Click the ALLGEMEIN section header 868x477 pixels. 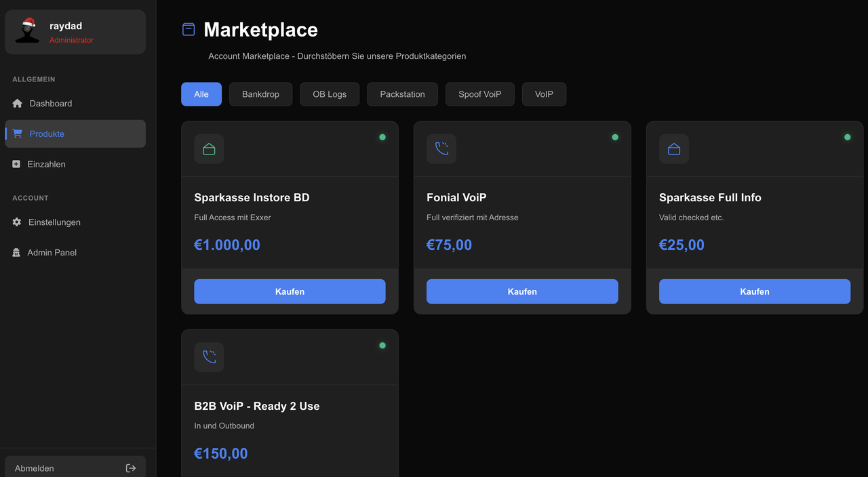34,79
